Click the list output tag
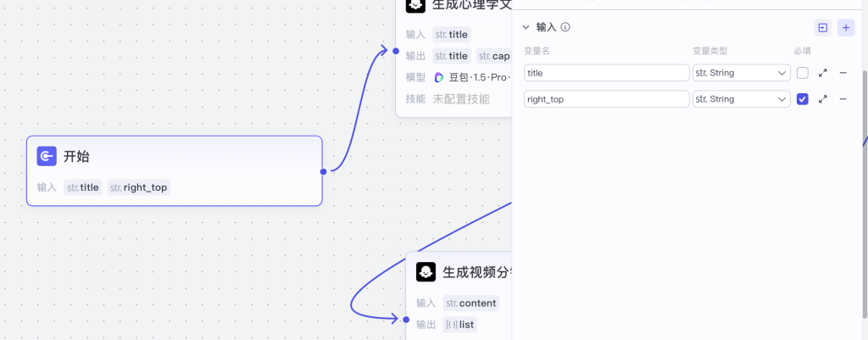Viewport: 868px width, 340px height. coord(459,325)
